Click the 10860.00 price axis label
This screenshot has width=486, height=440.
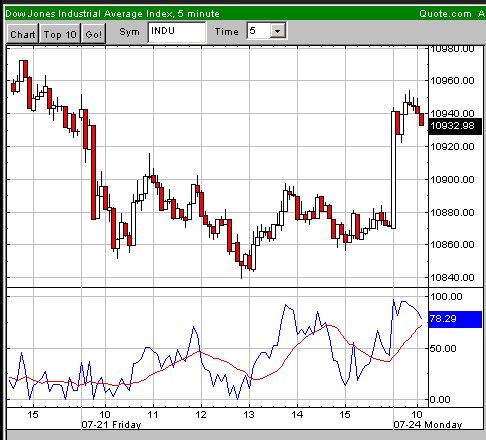click(x=452, y=244)
